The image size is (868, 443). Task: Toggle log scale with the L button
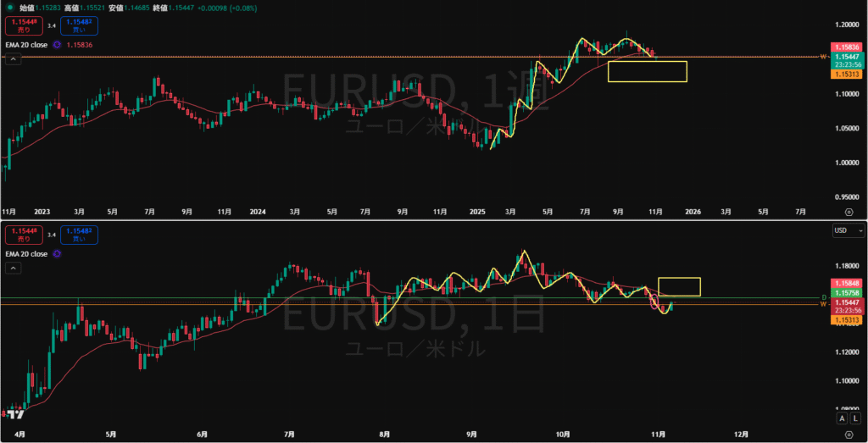click(856, 418)
